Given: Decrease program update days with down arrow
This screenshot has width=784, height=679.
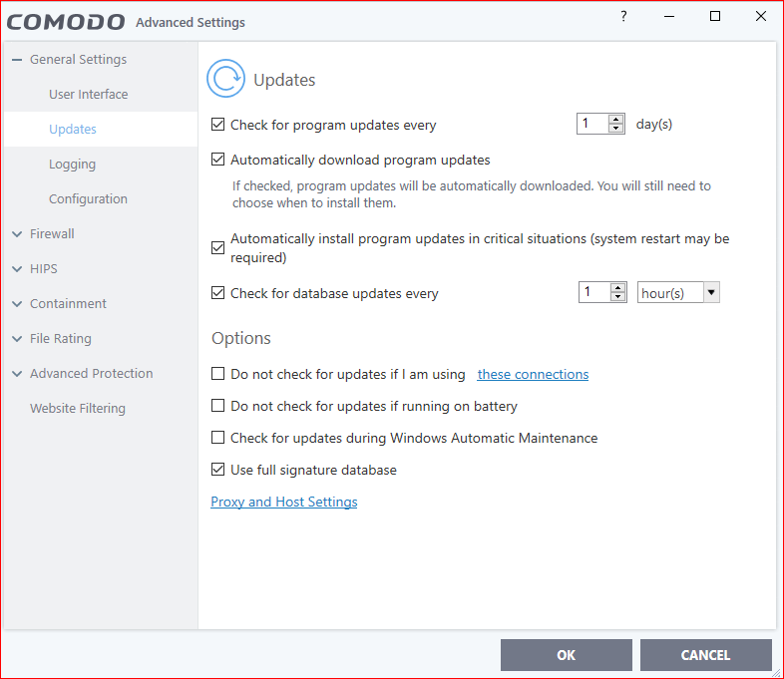Looking at the screenshot, I should [616, 130].
